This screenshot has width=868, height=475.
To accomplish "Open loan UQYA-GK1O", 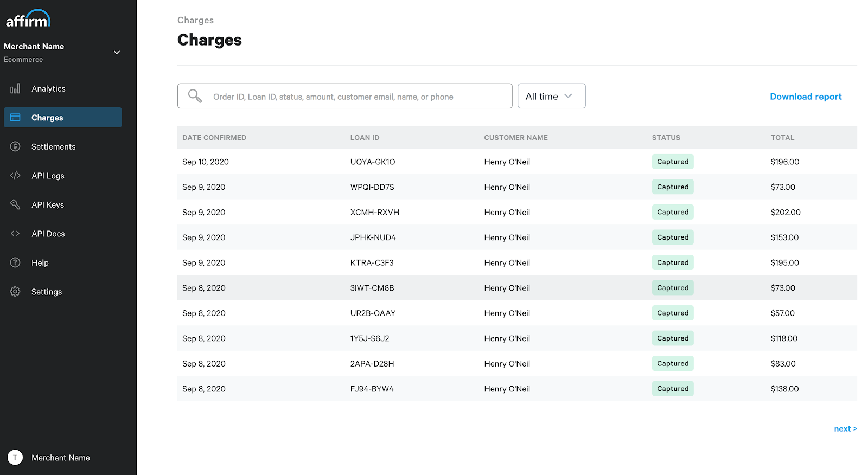I will [373, 162].
